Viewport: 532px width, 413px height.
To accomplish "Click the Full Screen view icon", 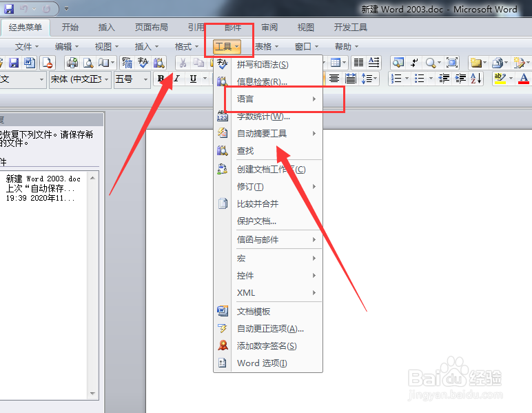I will coord(452,63).
